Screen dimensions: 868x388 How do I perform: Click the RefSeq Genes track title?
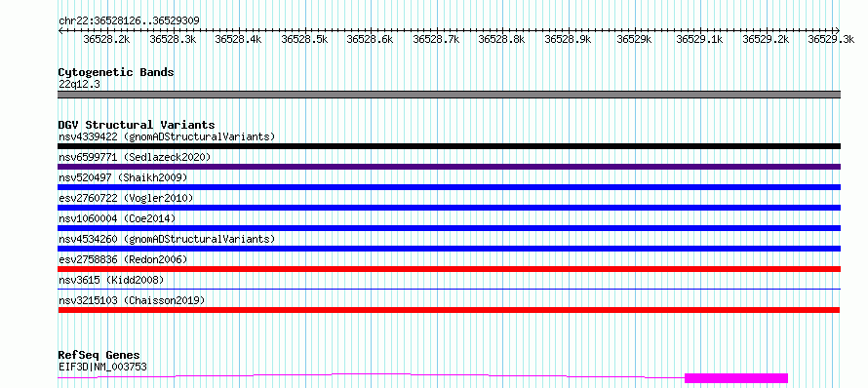point(99,355)
